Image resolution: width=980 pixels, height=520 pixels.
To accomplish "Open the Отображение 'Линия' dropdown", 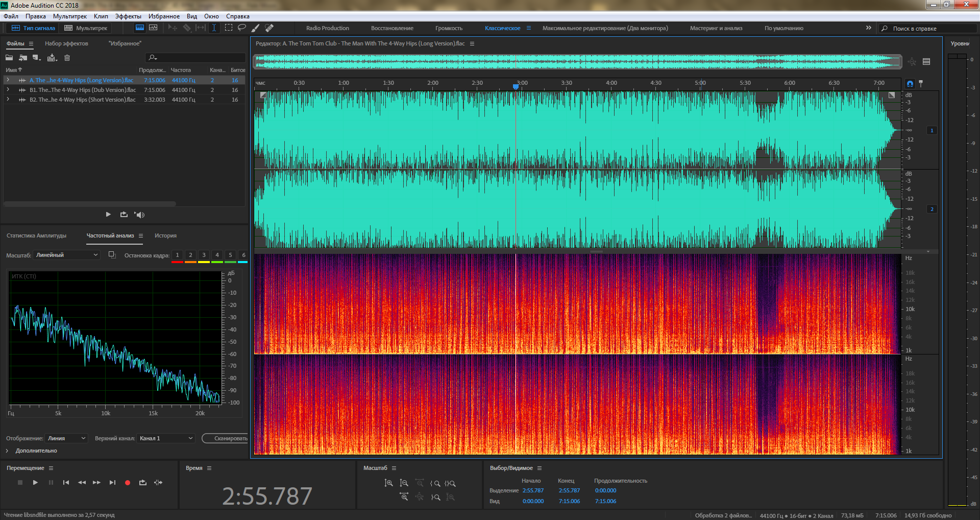I will coord(67,438).
